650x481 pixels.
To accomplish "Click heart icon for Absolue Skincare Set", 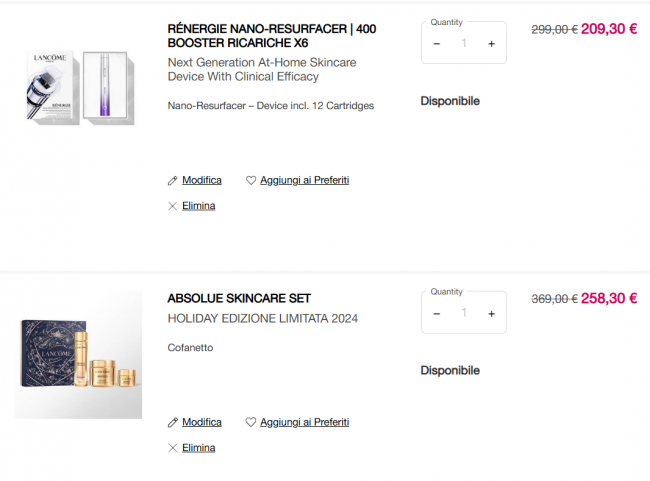I will pyautogui.click(x=251, y=422).
